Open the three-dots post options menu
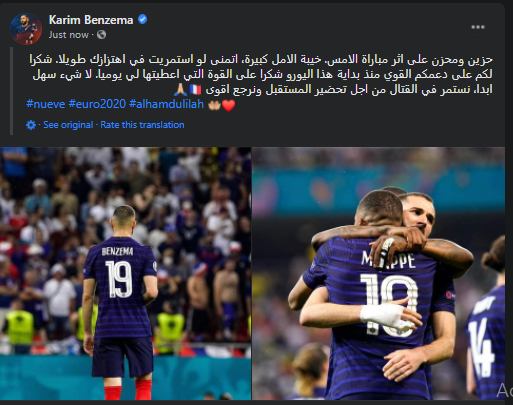 click(x=477, y=27)
